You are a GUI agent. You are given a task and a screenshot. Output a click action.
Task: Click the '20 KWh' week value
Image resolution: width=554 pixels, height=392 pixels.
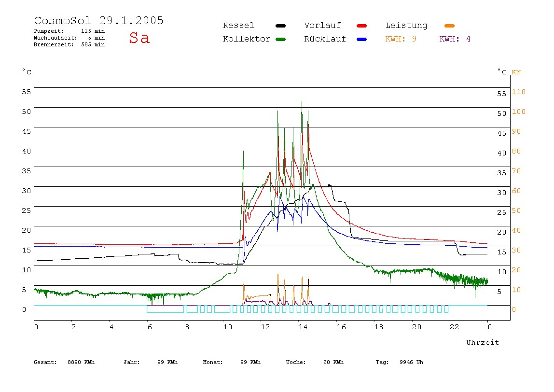(333, 362)
